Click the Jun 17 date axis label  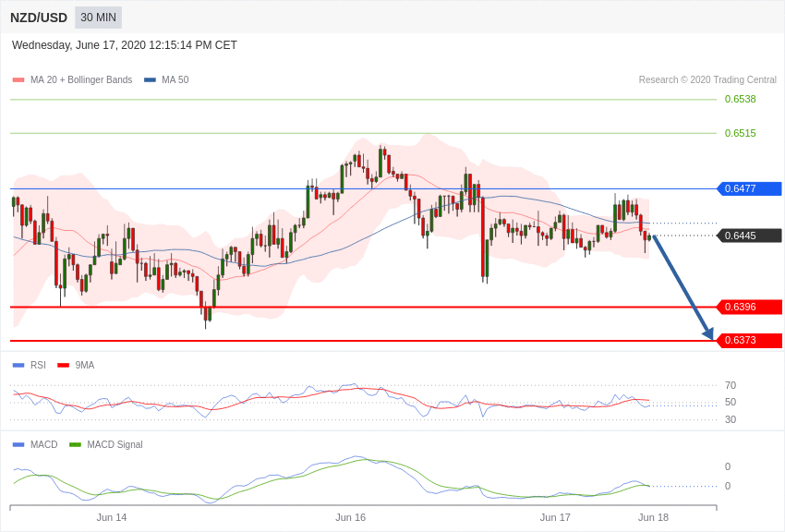pyautogui.click(x=555, y=517)
